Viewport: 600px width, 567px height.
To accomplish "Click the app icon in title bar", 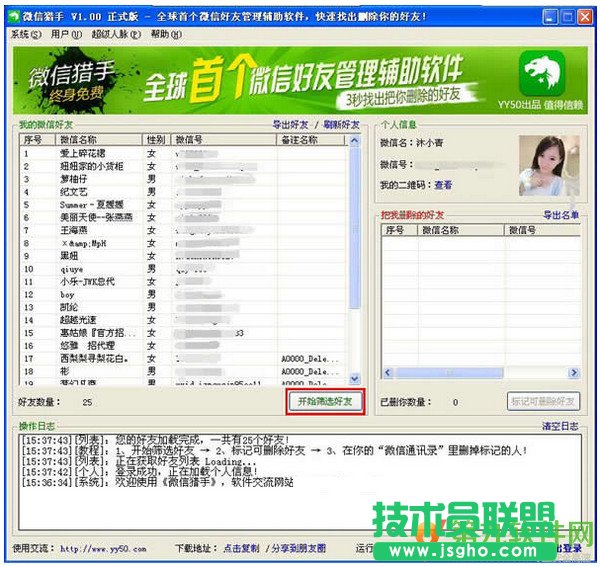I will (x=14, y=16).
